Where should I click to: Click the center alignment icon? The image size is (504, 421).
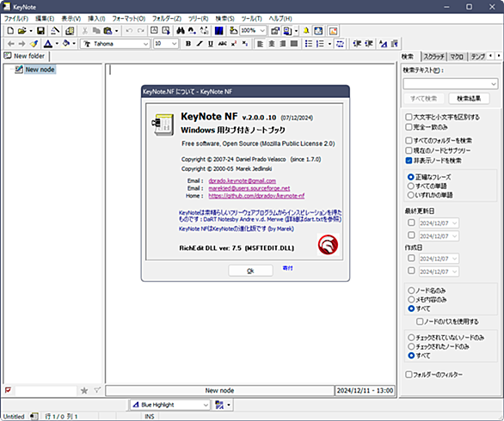tap(271, 44)
